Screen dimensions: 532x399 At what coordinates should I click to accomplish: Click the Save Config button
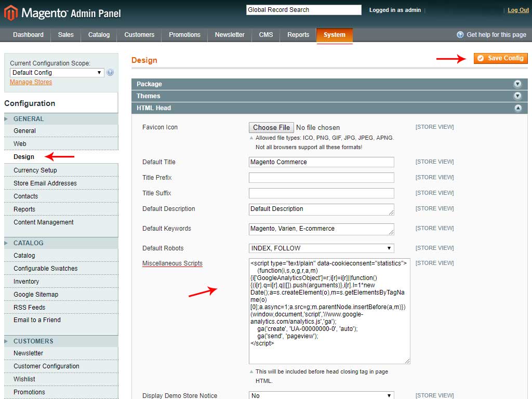501,58
